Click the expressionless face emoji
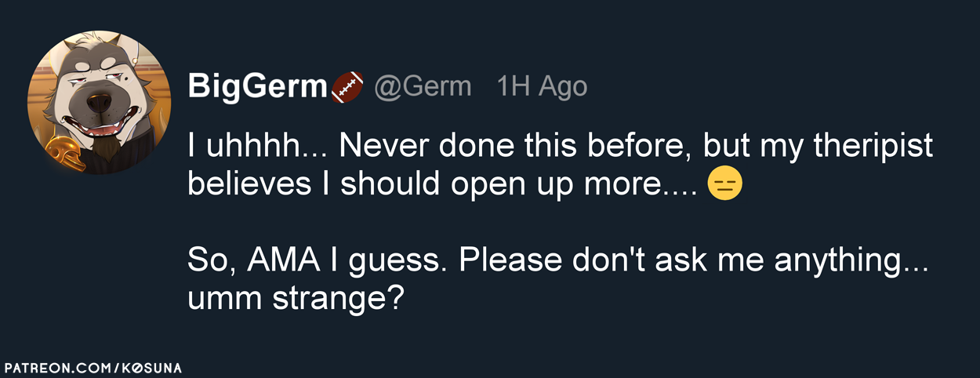 click(724, 184)
